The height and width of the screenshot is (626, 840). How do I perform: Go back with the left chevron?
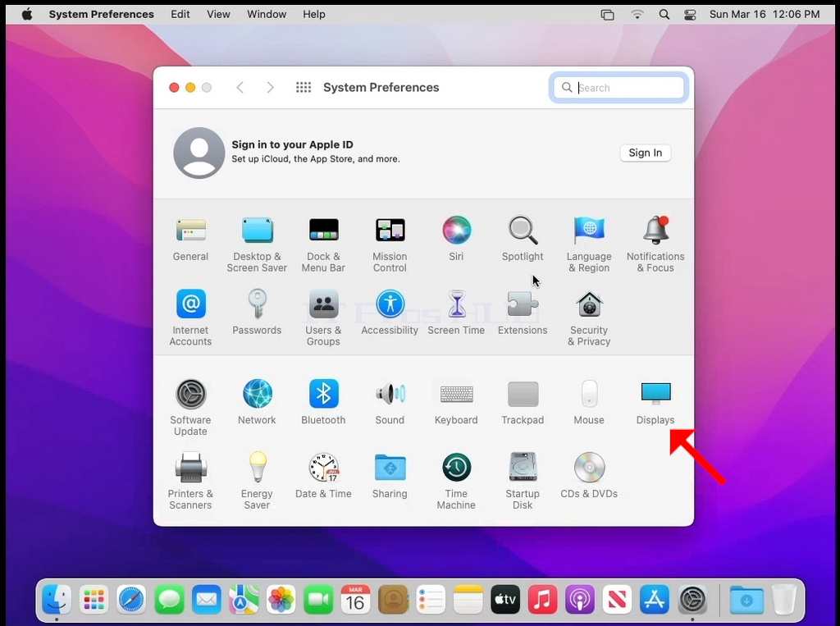click(x=240, y=87)
